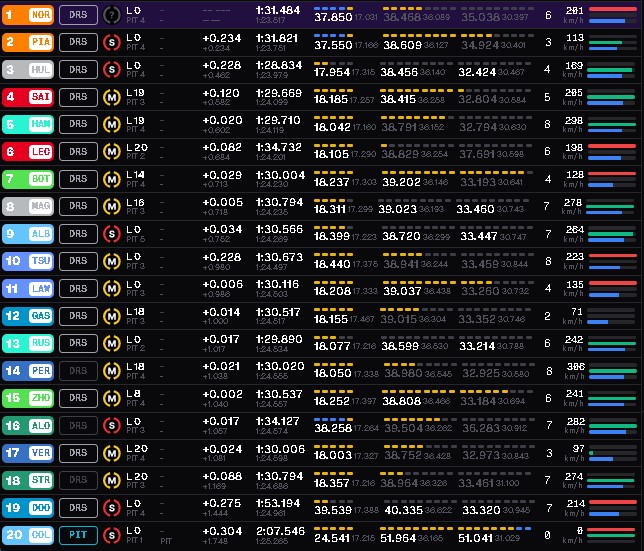Click the soft tyre icon for COL
Viewport: 644px width, 551px height.
(113, 535)
